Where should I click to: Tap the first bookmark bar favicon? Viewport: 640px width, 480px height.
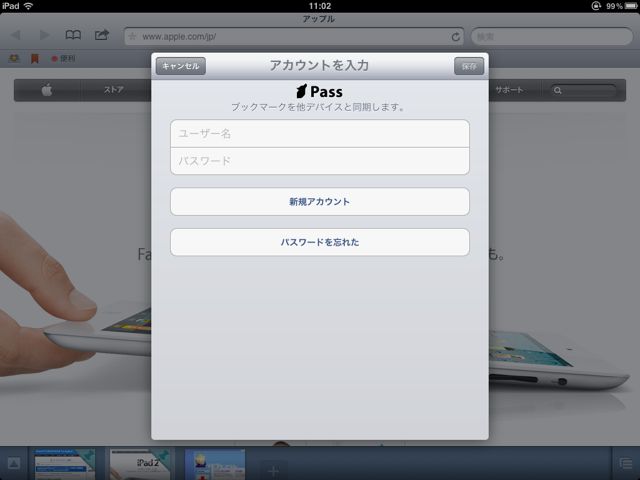click(14, 59)
